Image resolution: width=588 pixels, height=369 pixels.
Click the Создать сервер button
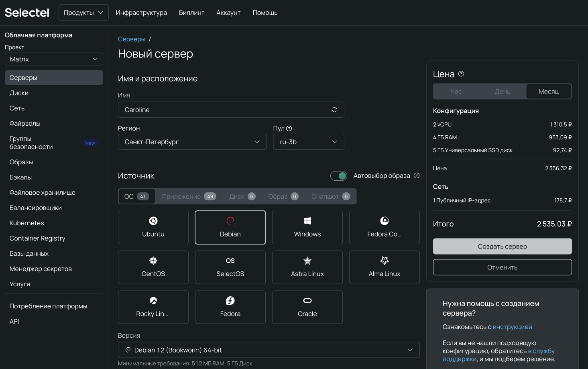click(503, 247)
